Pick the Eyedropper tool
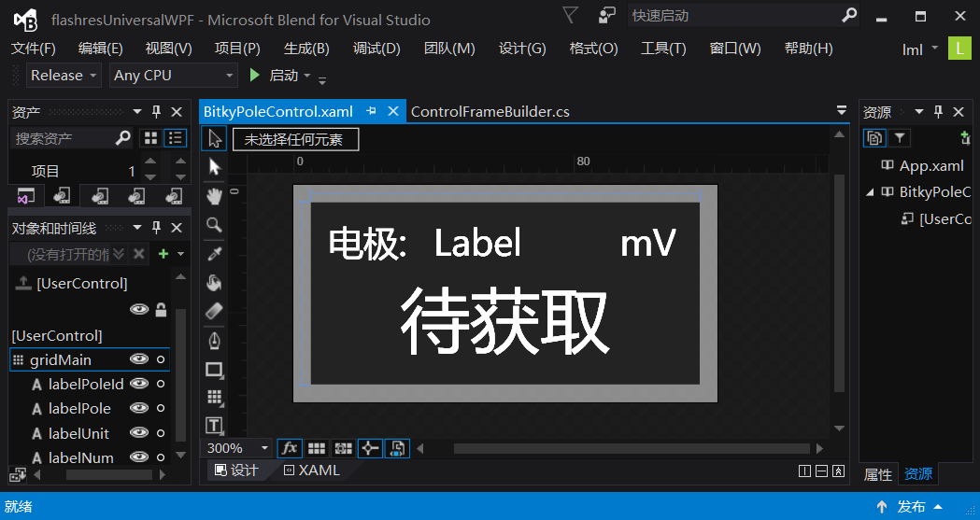The image size is (980, 520). [214, 254]
